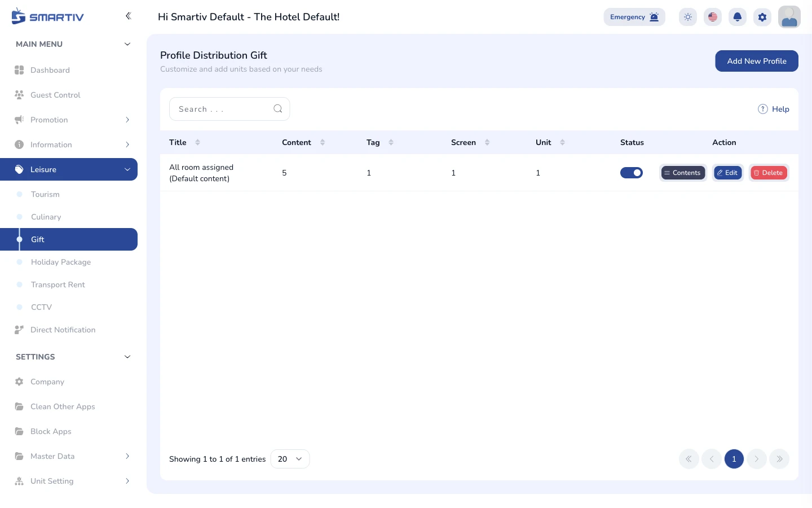Click Content value 5 in table row

(x=284, y=173)
